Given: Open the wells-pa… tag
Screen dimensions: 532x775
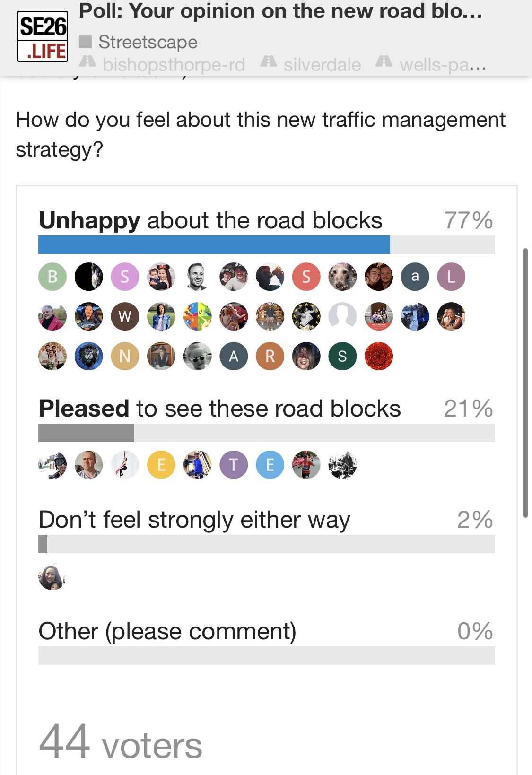Looking at the screenshot, I should 443,64.
